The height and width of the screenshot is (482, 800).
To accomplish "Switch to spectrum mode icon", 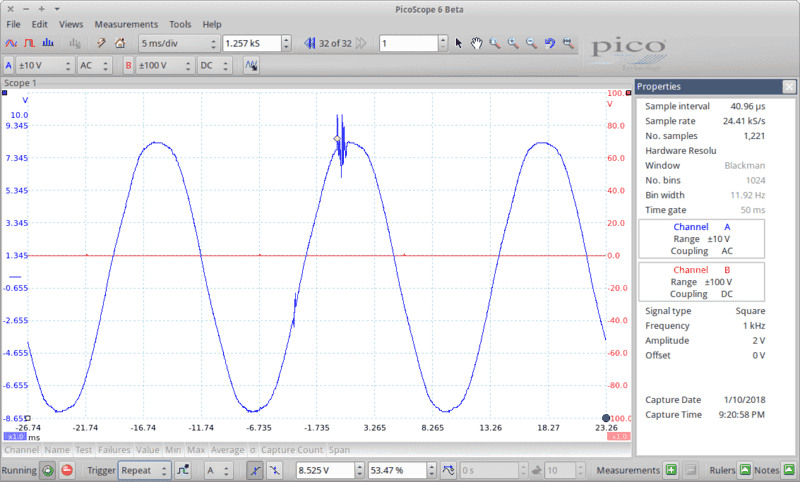I will click(46, 44).
